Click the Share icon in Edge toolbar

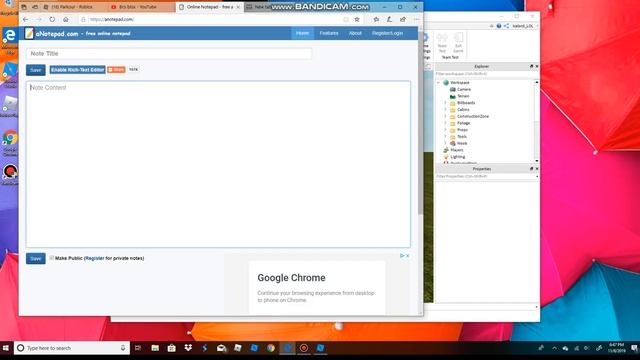click(x=403, y=19)
